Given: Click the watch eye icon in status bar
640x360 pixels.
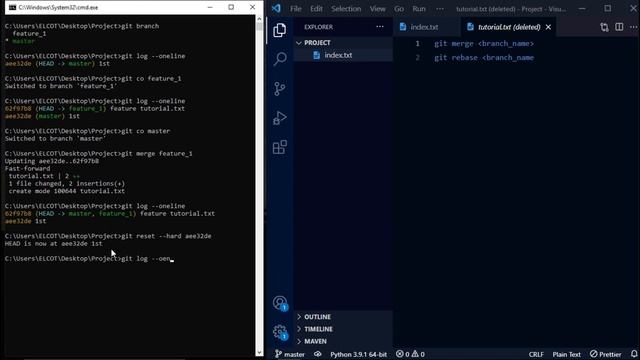Looking at the screenshot, I should coord(318,354).
